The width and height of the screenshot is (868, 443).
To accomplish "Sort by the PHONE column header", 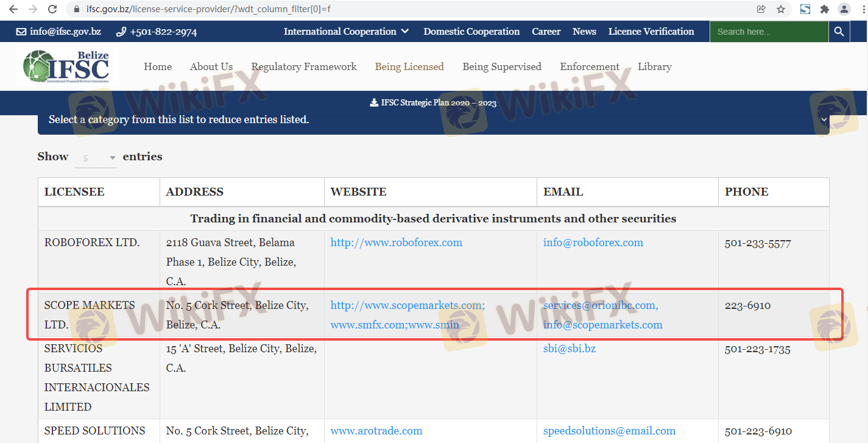I will click(774, 192).
